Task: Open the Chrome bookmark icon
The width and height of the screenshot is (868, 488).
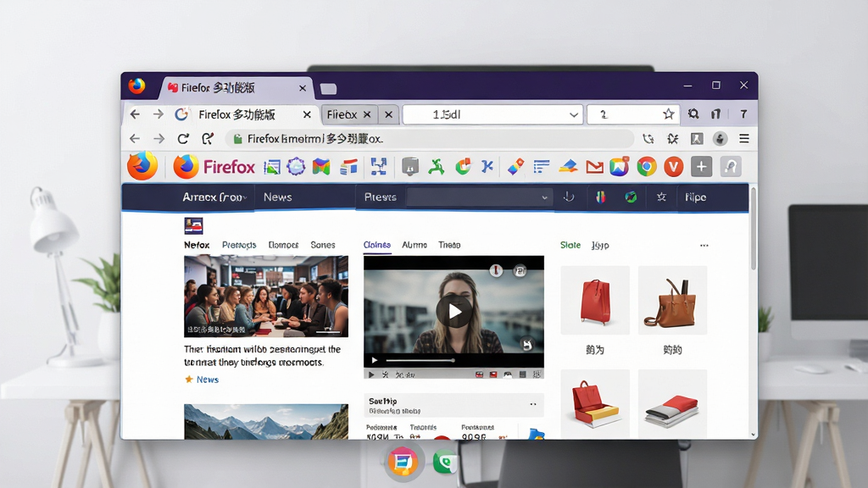Action: (646, 167)
